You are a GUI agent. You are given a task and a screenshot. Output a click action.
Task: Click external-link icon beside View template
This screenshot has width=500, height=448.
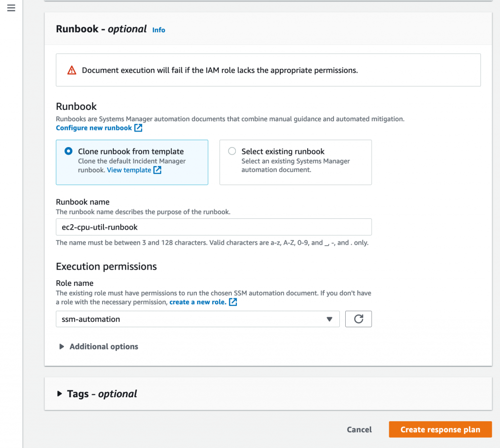[157, 170]
